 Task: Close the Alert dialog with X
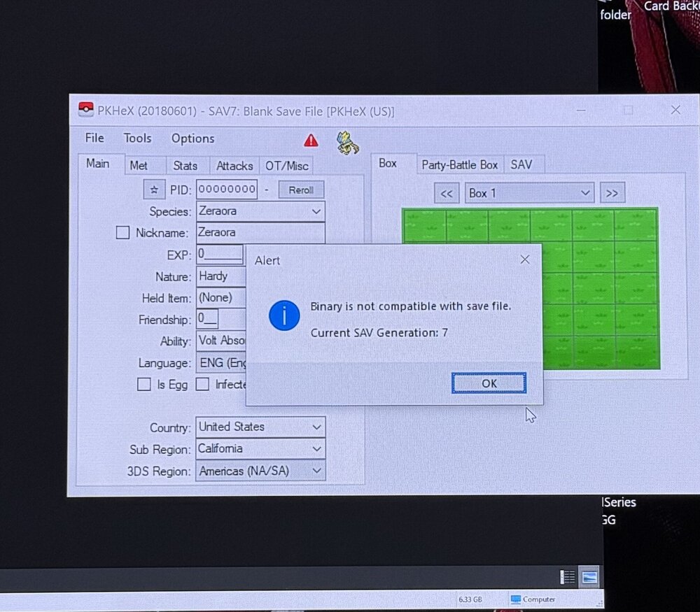525,259
